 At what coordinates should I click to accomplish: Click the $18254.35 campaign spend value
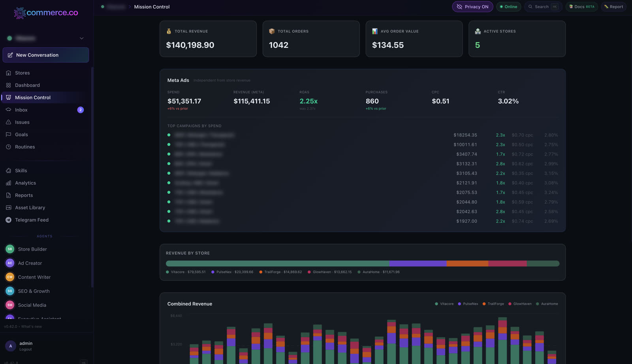pyautogui.click(x=465, y=135)
